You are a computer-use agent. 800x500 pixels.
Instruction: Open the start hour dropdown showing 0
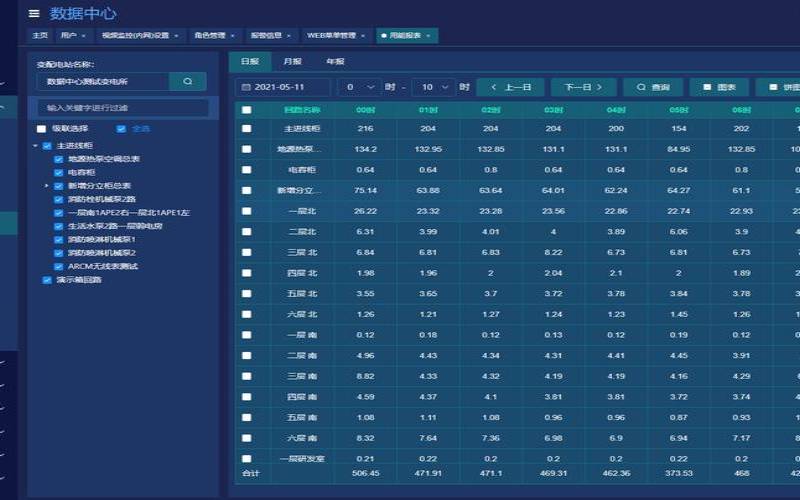(359, 87)
